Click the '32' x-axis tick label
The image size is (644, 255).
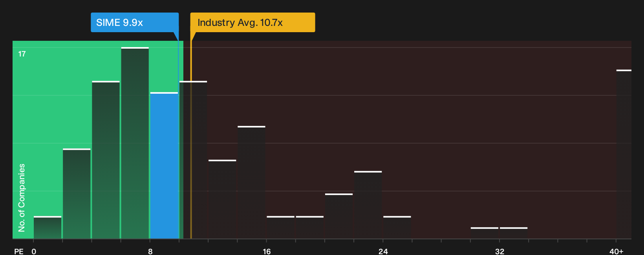(499, 251)
